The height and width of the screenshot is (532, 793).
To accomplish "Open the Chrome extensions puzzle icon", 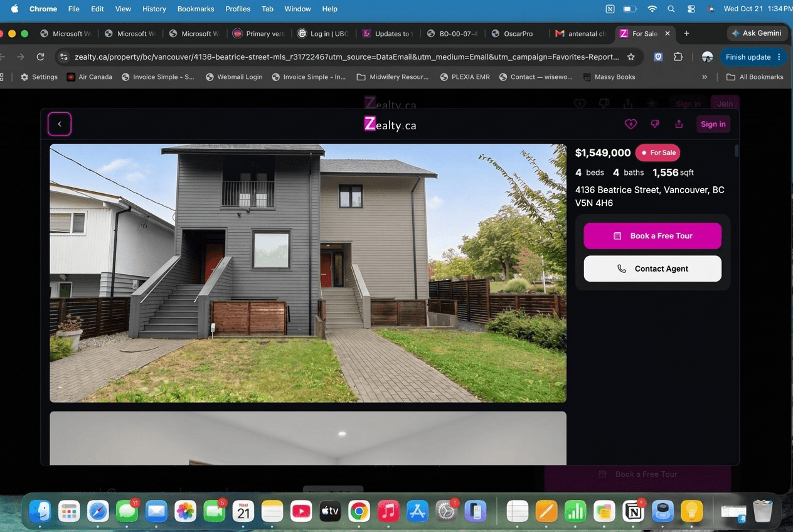I will (678, 57).
